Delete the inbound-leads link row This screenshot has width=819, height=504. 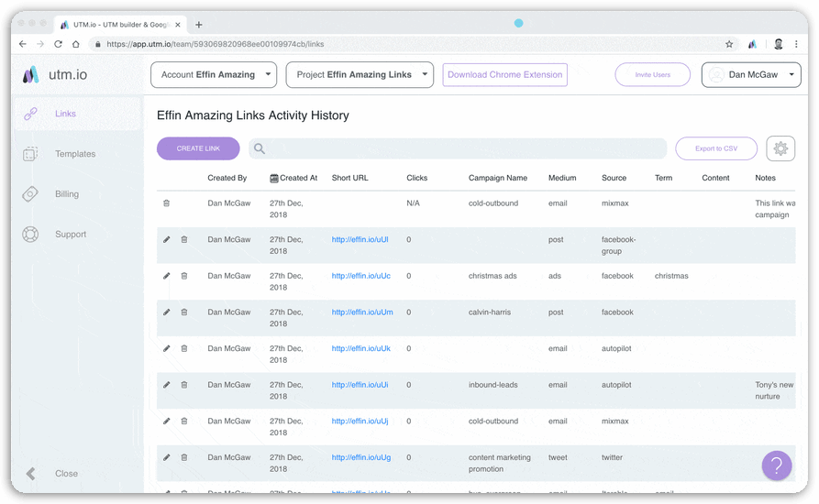point(183,385)
